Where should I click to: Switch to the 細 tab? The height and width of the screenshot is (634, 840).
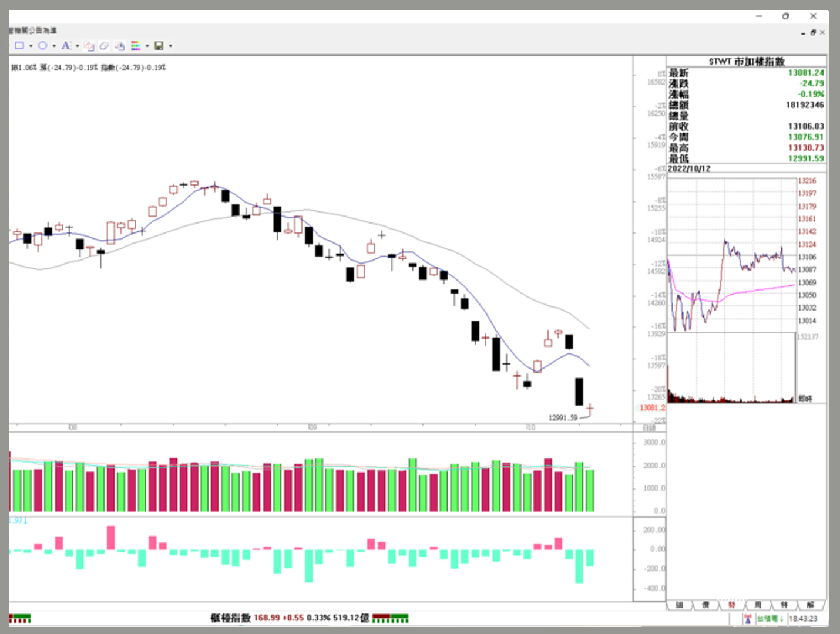(x=679, y=605)
